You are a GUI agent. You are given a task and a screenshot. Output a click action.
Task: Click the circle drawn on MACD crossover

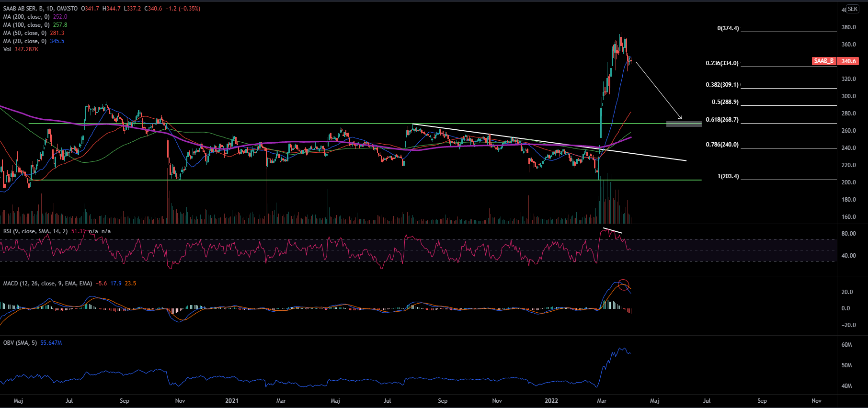coord(623,284)
